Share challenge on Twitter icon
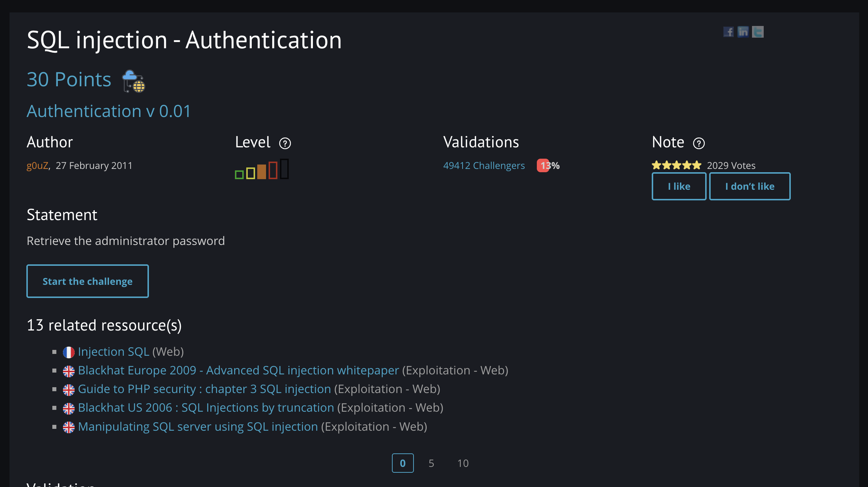Screen dimensions: 868x487 (757, 32)
